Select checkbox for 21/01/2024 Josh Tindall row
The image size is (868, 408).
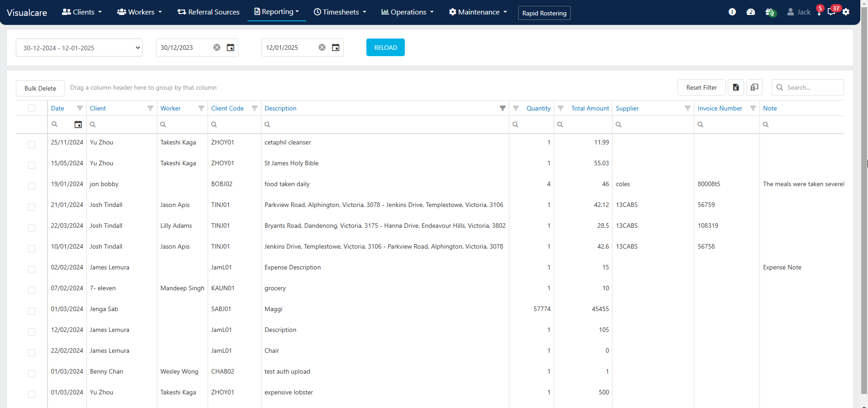[32, 207]
